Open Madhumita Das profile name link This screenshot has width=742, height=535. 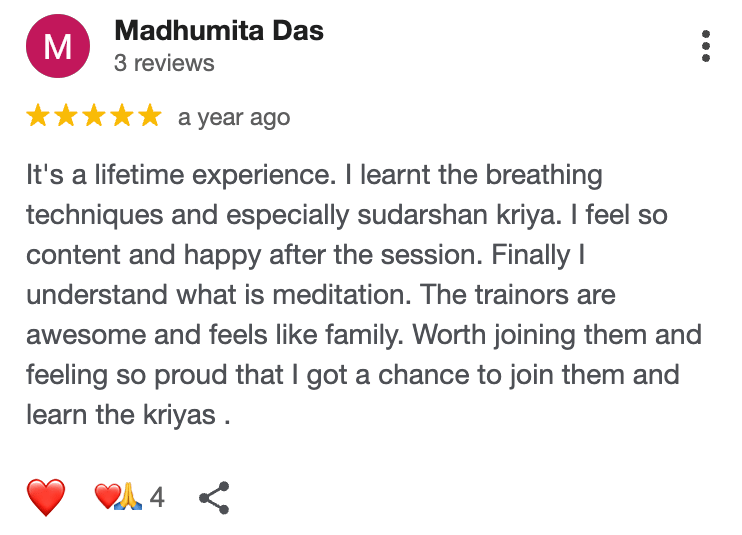point(219,31)
